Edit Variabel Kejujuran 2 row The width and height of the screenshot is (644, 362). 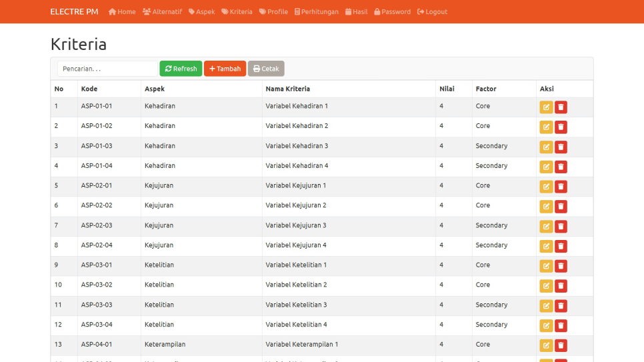[546, 206]
